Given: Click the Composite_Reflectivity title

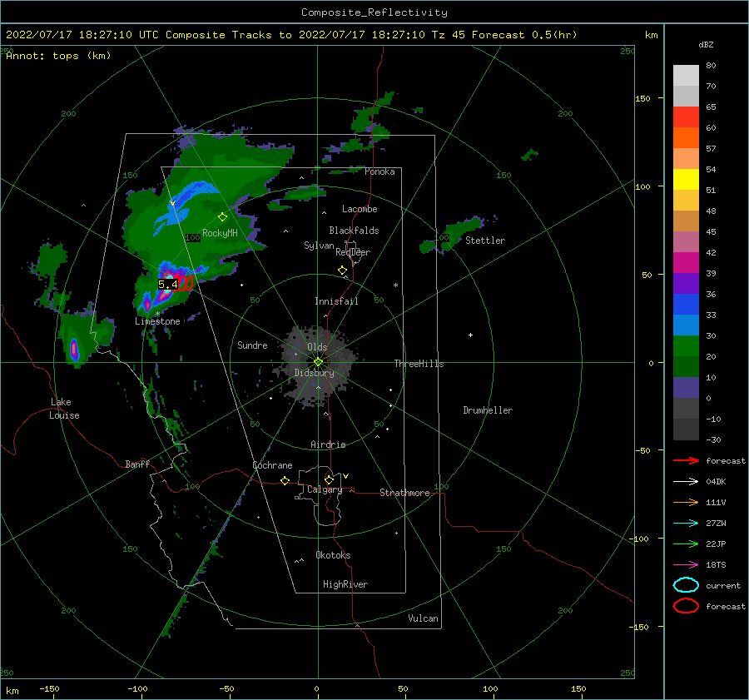Looking at the screenshot, I should pos(374,12).
